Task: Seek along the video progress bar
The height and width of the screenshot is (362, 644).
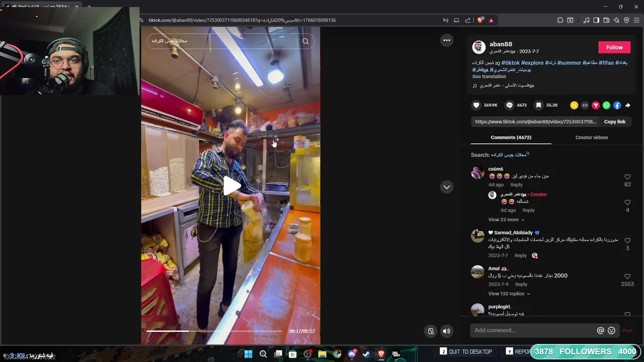Action: coord(214,331)
